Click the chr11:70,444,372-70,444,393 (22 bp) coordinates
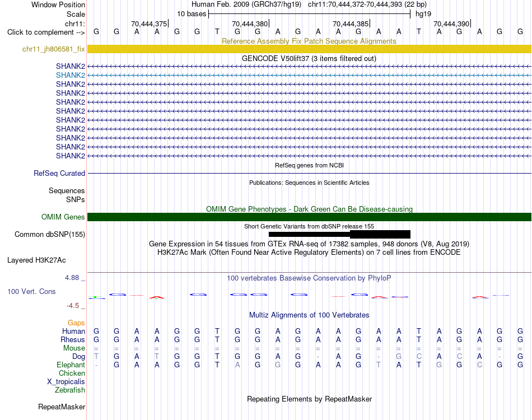Image resolution: width=532 pixels, height=420 pixels. (367, 4)
